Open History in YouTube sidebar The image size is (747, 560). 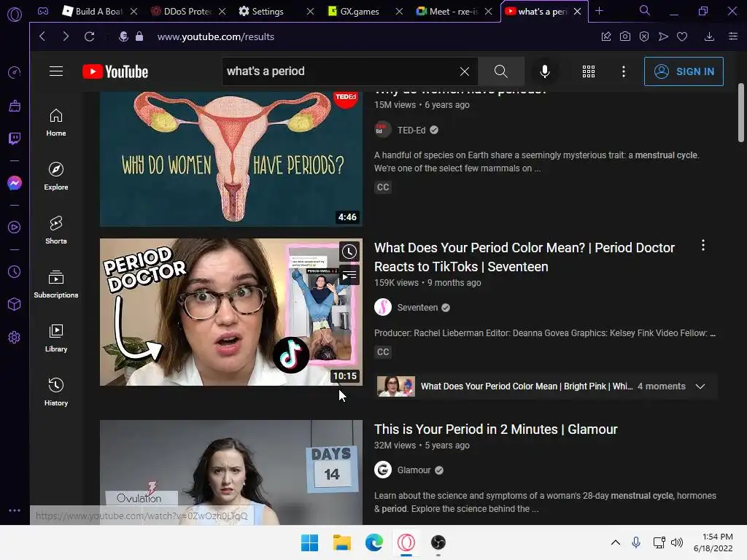point(56,392)
